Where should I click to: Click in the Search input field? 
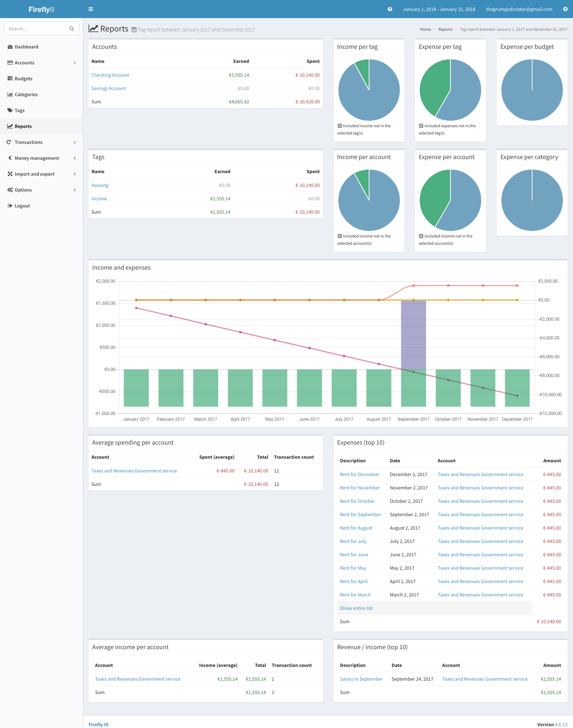[36, 29]
